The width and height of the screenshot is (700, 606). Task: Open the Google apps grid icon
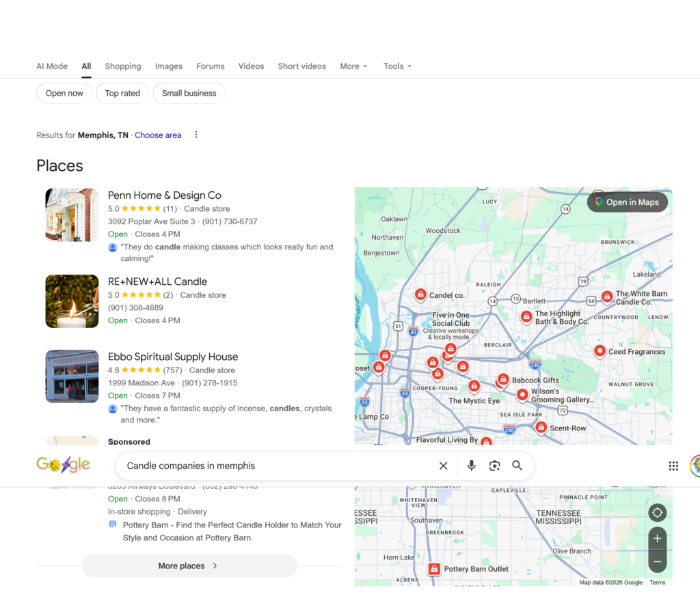(673, 466)
